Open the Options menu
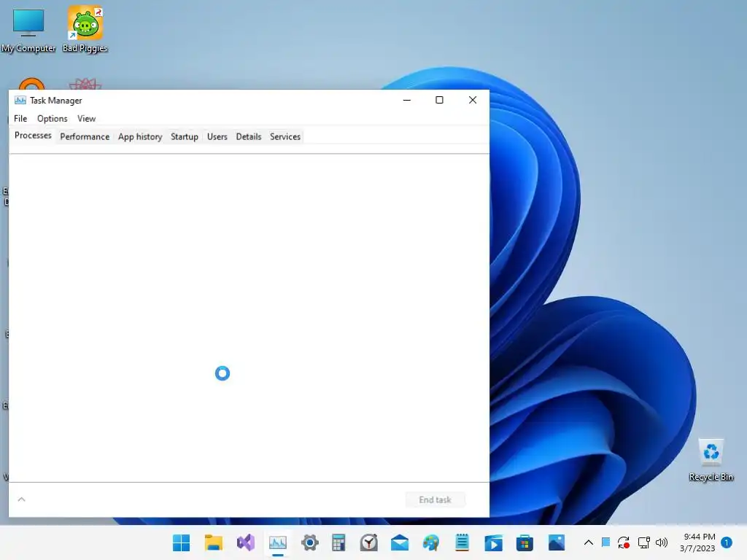This screenshot has height=560, width=747. tap(53, 119)
